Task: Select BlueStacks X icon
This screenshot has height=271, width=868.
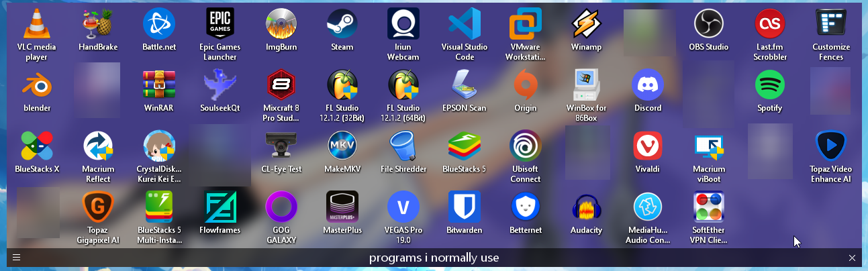Action: click(x=37, y=147)
